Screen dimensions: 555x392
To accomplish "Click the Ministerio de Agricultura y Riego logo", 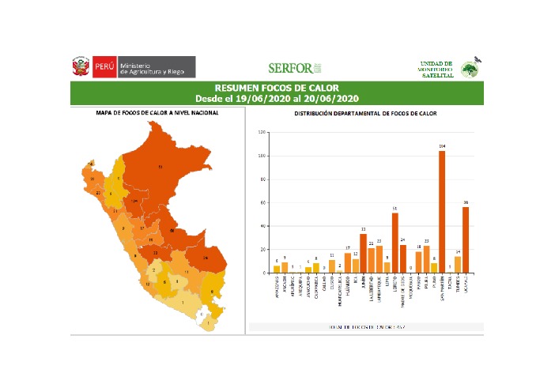I will point(156,66).
